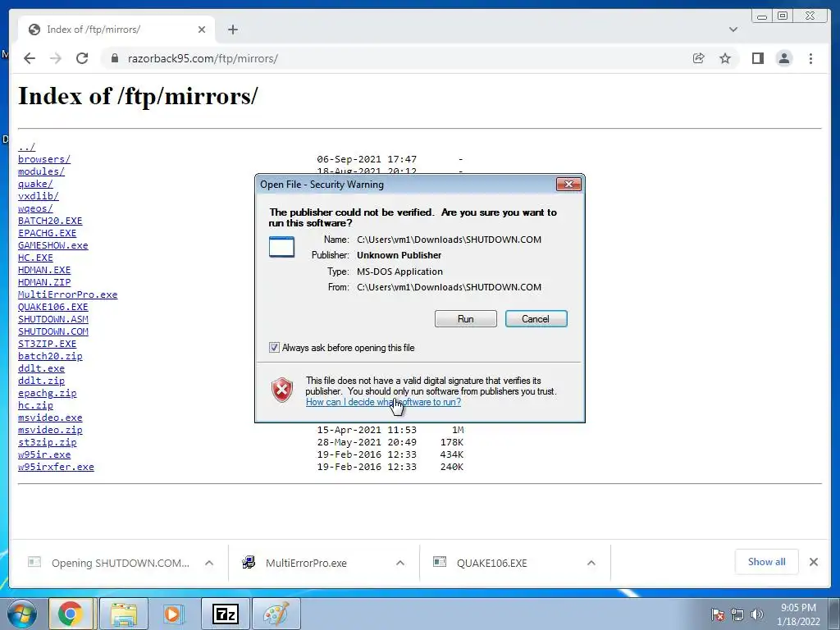
Task: Close the downloads bar
Action: pos(813,562)
